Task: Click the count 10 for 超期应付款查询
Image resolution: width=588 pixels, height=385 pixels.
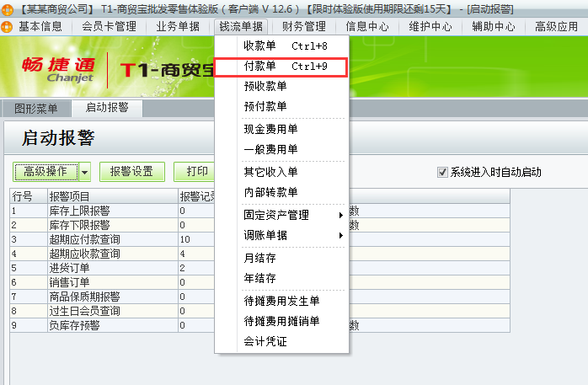Action: (x=184, y=239)
